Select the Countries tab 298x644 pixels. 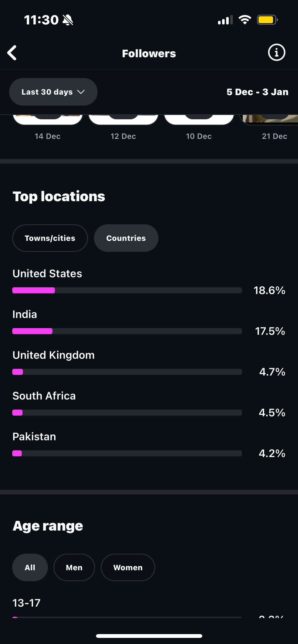point(126,238)
